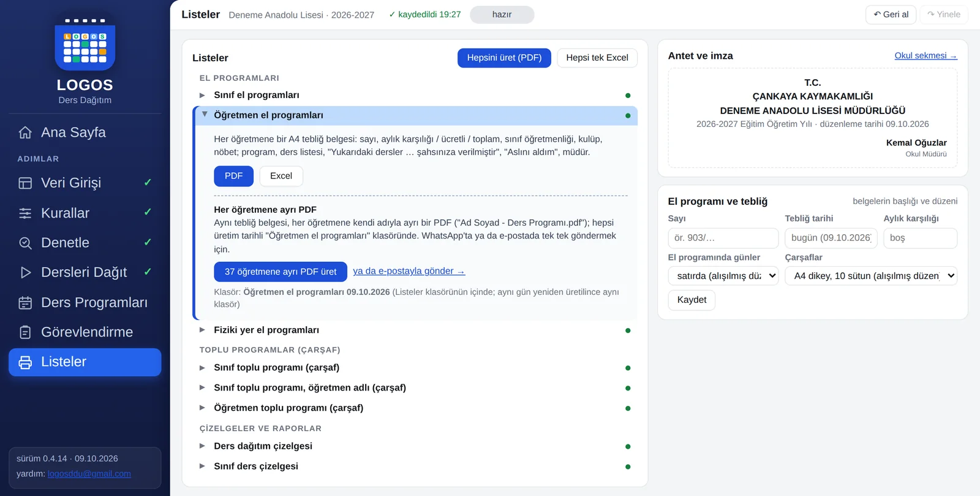This screenshot has width=980, height=496.
Task: Click 37 öğretmene ayrı PDF üret
Action: pos(281,272)
